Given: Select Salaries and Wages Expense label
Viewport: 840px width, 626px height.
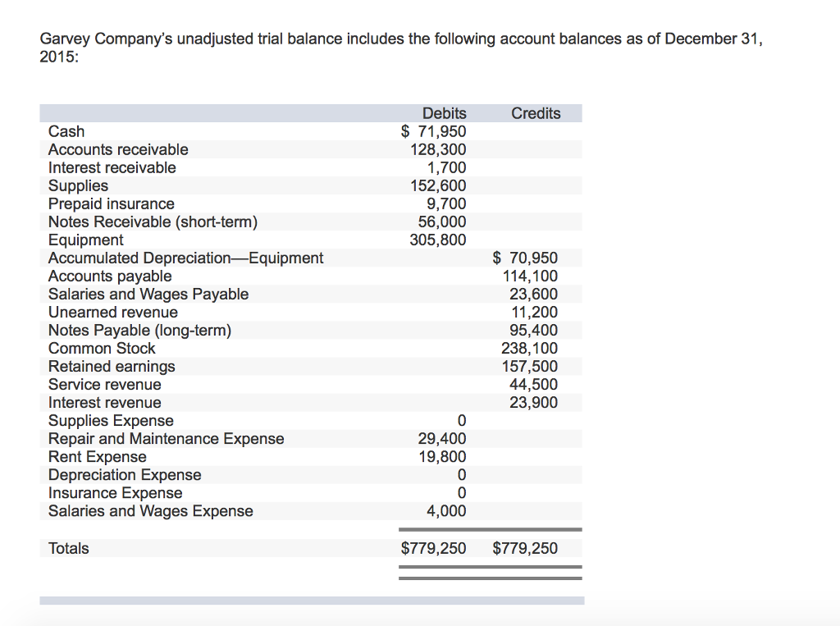Looking at the screenshot, I should point(151,511).
